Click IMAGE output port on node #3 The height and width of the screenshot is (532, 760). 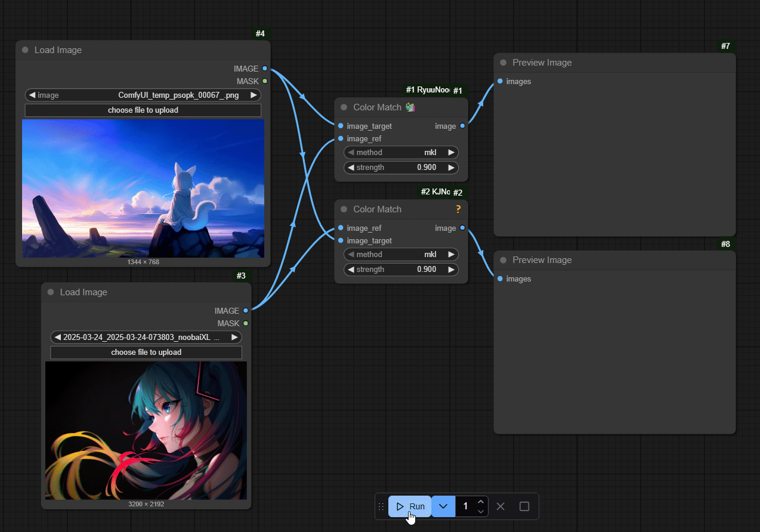coord(246,311)
